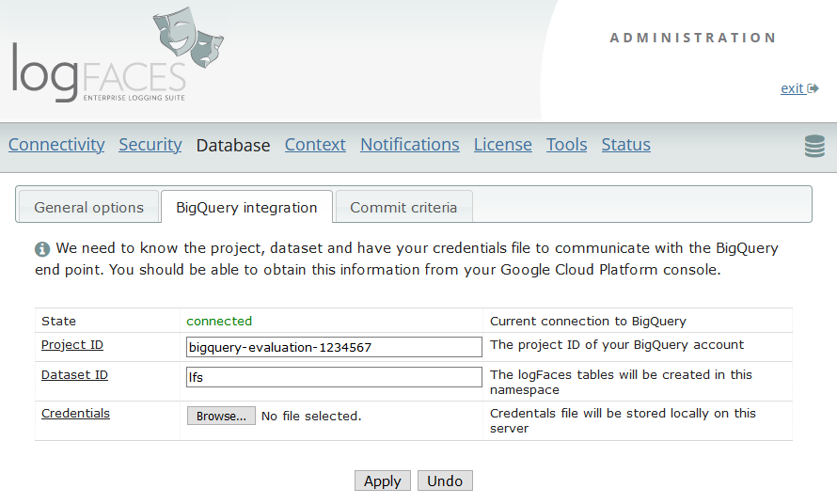Click Browse to choose credentials file

pyautogui.click(x=221, y=416)
